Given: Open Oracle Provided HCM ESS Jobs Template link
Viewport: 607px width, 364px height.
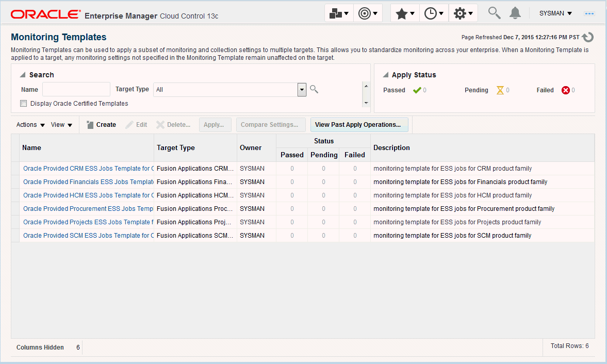Looking at the screenshot, I should coord(88,195).
